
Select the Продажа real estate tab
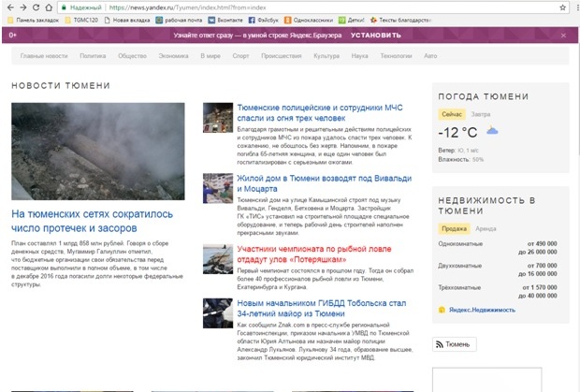[454, 227]
